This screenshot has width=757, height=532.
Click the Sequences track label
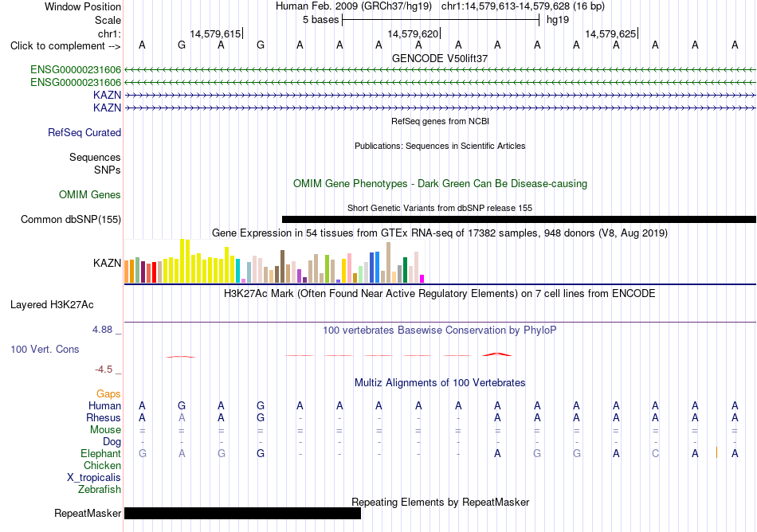tap(95, 157)
